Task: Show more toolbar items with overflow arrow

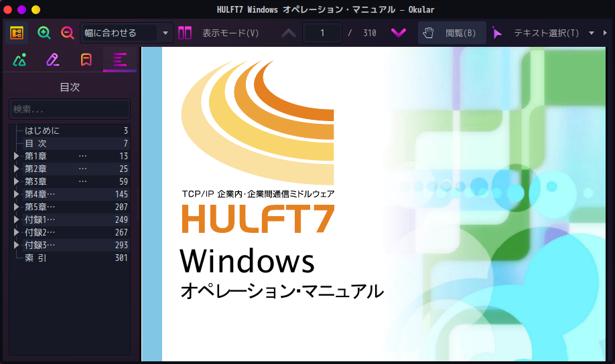Action: pyautogui.click(x=605, y=33)
